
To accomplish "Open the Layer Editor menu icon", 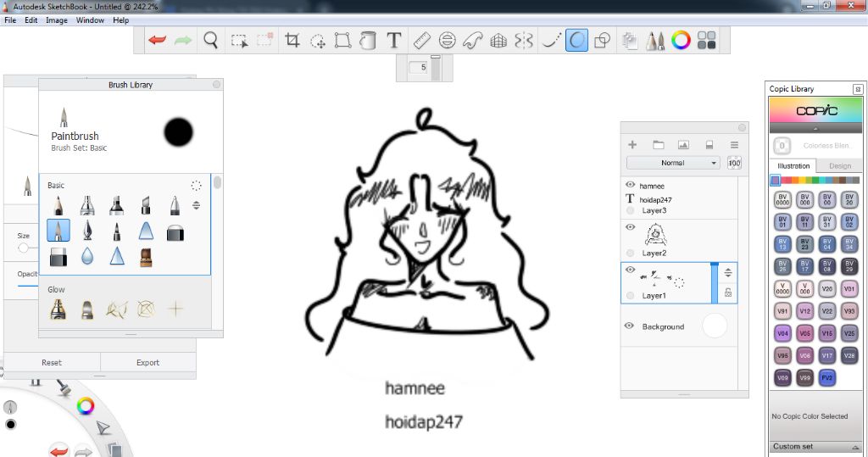I will [735, 145].
